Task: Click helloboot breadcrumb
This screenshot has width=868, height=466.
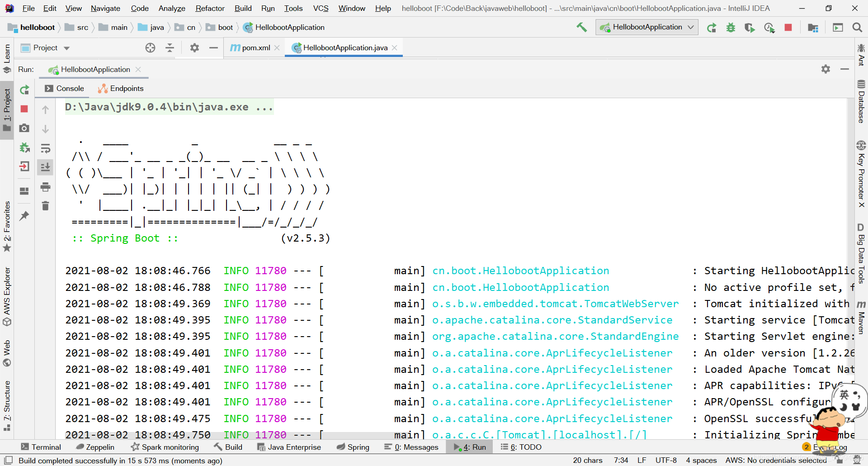Action: tap(32, 28)
